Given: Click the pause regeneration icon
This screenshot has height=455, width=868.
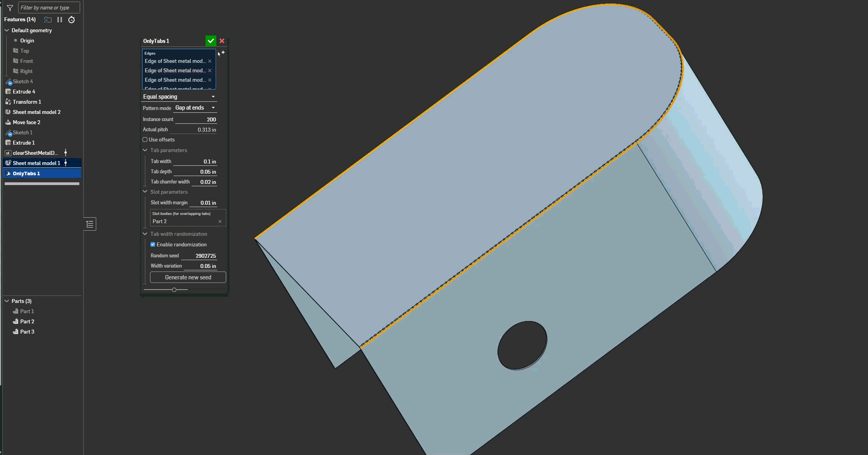Looking at the screenshot, I should 60,20.
